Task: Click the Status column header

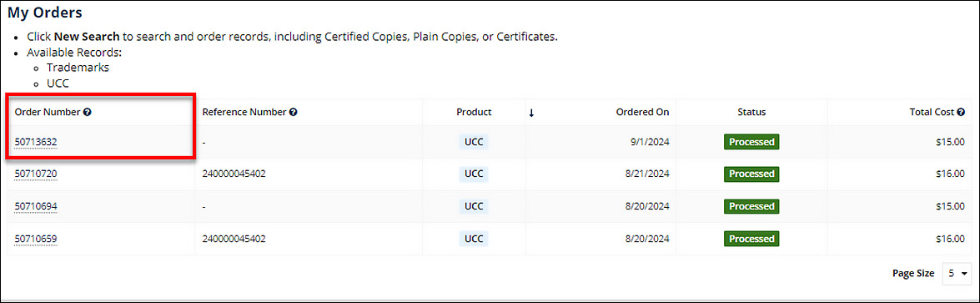Action: point(751,112)
